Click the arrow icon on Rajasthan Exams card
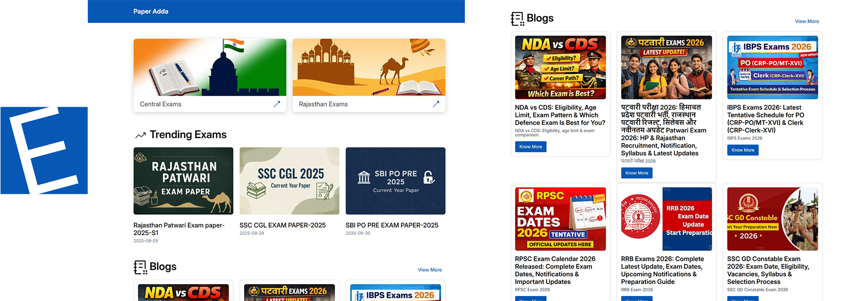The height and width of the screenshot is (301, 868). [x=436, y=104]
